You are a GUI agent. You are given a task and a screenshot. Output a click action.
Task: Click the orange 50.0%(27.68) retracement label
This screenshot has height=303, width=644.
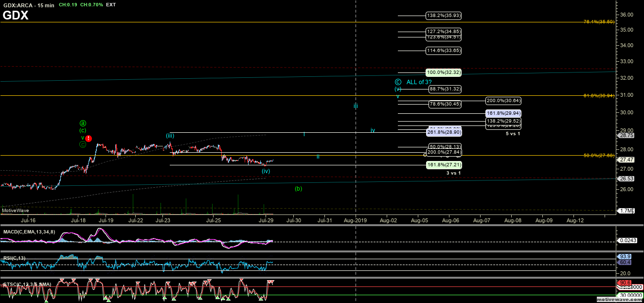[x=599, y=156]
